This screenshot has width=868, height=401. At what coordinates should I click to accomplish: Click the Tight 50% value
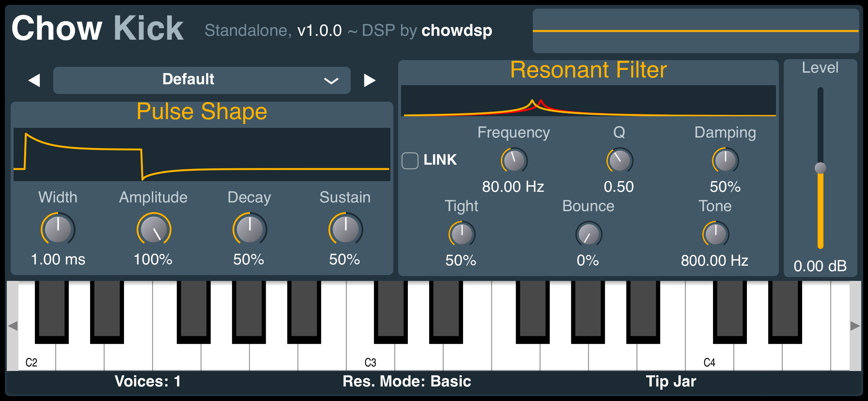460,261
